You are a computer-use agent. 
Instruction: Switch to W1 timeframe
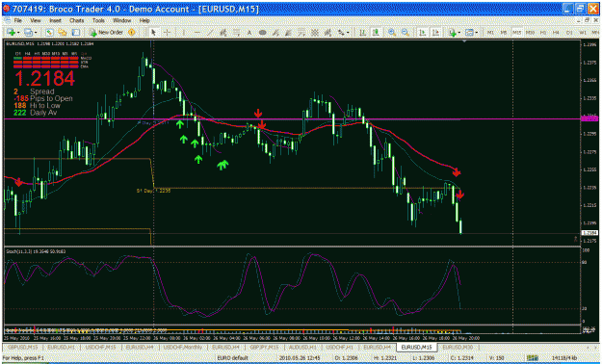583,33
